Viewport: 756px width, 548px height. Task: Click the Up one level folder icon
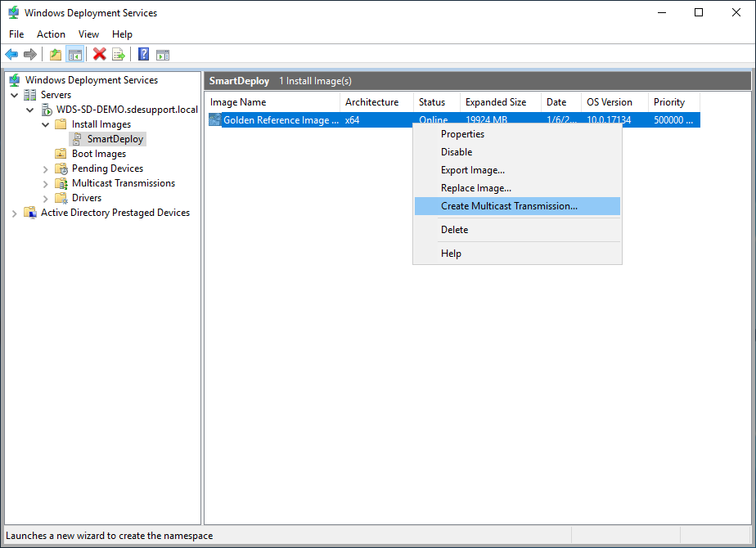tap(55, 55)
